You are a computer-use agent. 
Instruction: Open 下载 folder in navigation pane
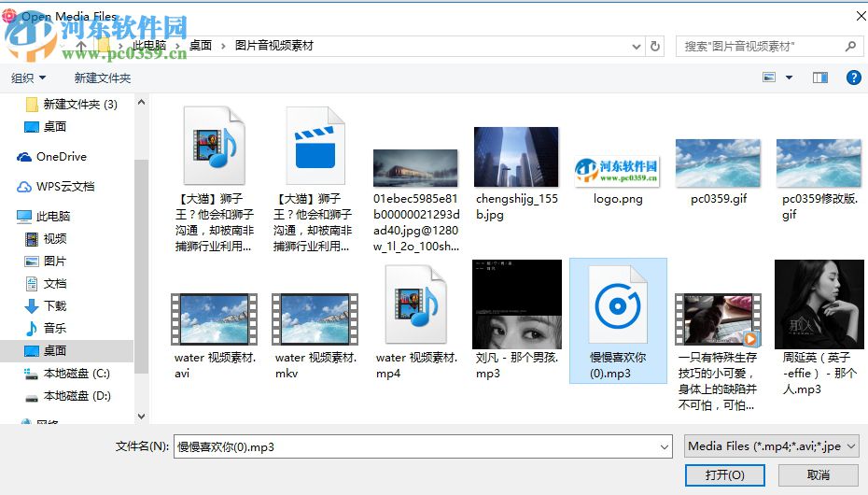coord(47,305)
